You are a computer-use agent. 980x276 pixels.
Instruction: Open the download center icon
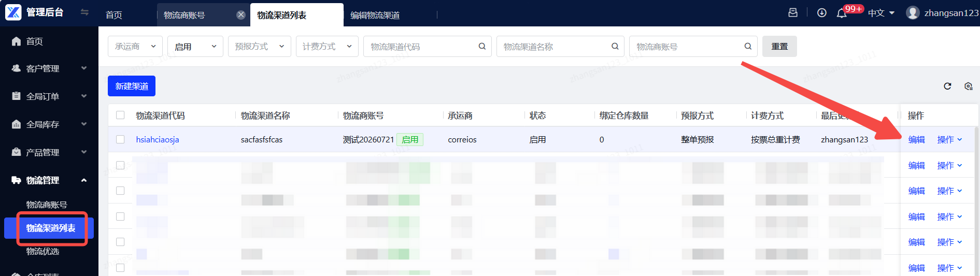pos(822,12)
